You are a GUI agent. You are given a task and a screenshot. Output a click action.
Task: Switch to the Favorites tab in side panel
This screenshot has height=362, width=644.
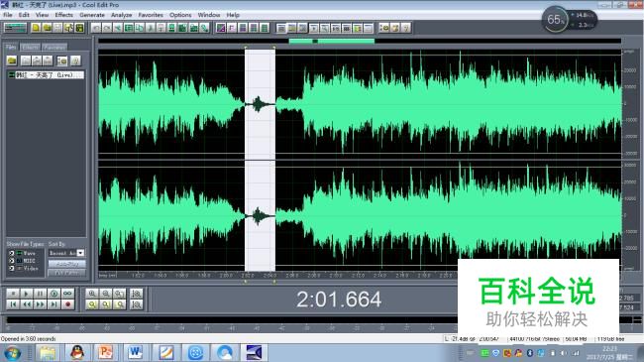point(54,47)
